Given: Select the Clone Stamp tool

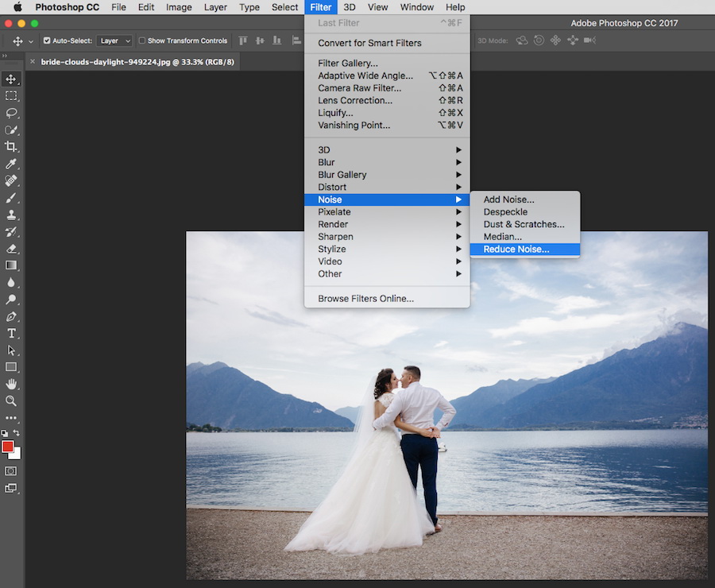Looking at the screenshot, I should (11, 215).
